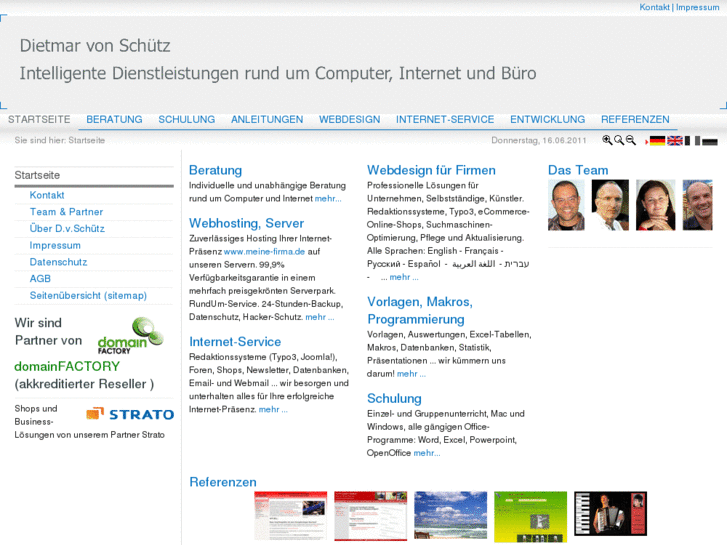Open third team photo, the woman
This screenshot has height=545, width=727.
pyautogui.click(x=656, y=205)
